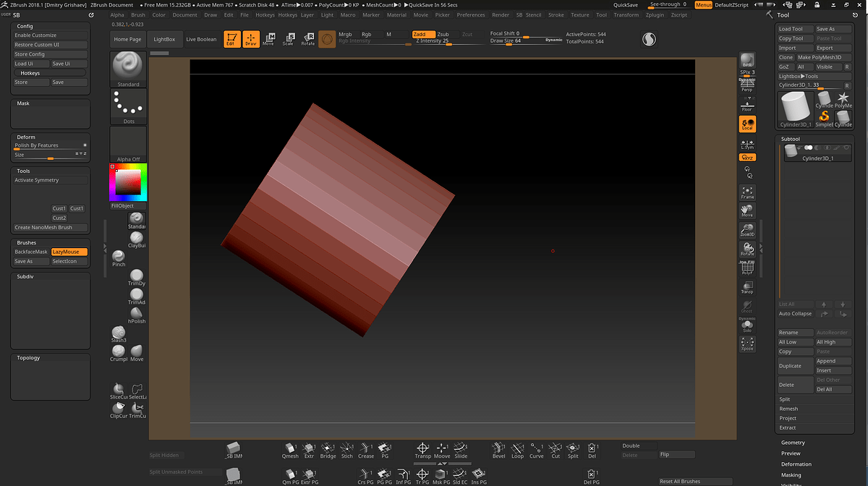Collapse the Deform palette section
Viewport: 868px width, 486px height.
25,137
